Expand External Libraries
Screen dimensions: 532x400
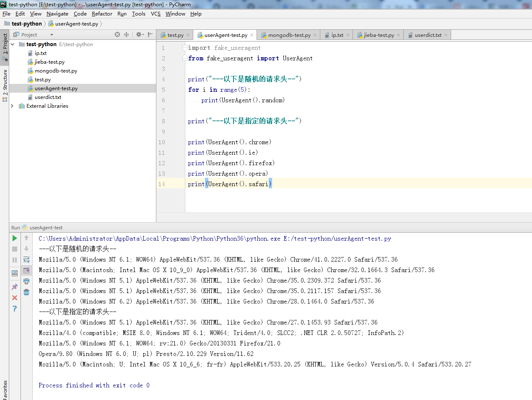pyautogui.click(x=12, y=106)
